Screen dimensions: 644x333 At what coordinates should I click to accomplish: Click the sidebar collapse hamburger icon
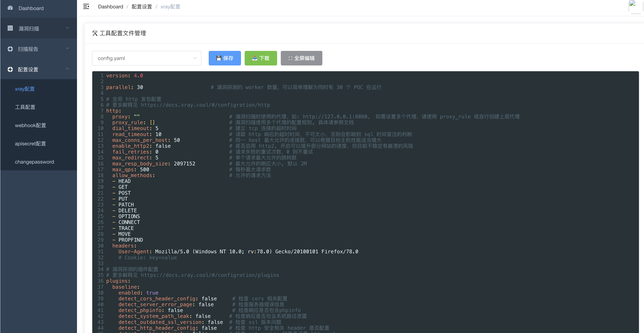click(86, 7)
